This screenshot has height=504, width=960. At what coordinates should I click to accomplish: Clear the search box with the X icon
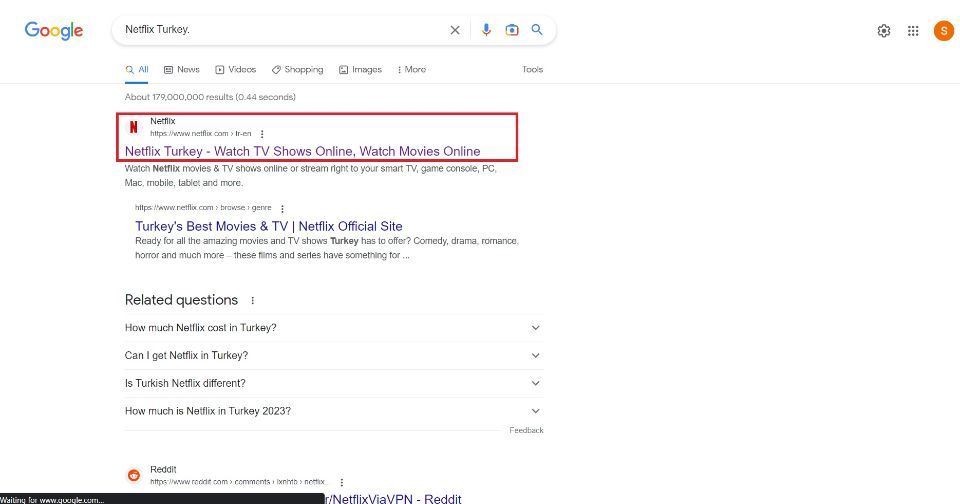pos(455,30)
